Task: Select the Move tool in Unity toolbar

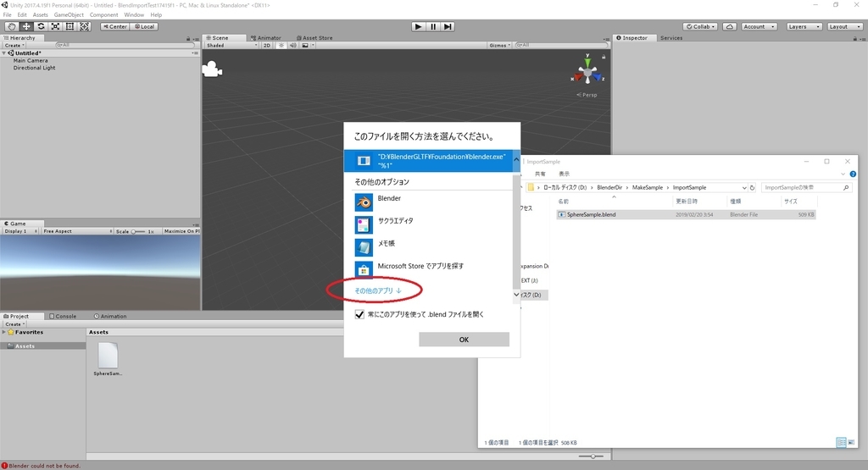Action: tap(26, 26)
